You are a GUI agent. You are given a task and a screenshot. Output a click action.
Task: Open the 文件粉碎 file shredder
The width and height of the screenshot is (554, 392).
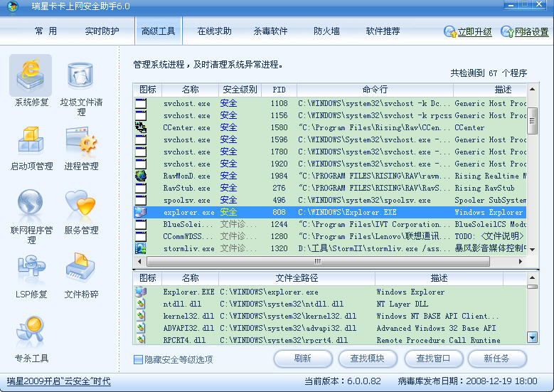point(81,277)
